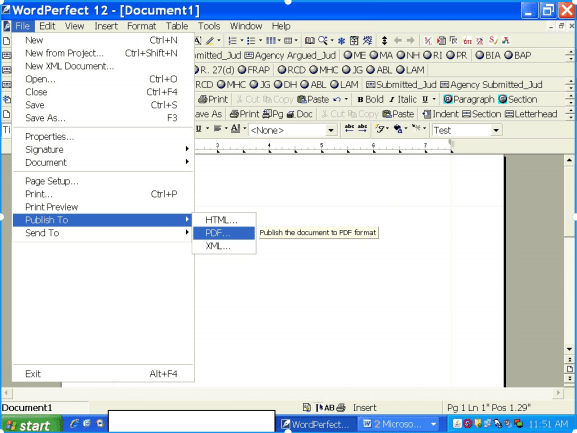The image size is (577, 433).
Task: Open the Format menu
Action: pyautogui.click(x=141, y=26)
